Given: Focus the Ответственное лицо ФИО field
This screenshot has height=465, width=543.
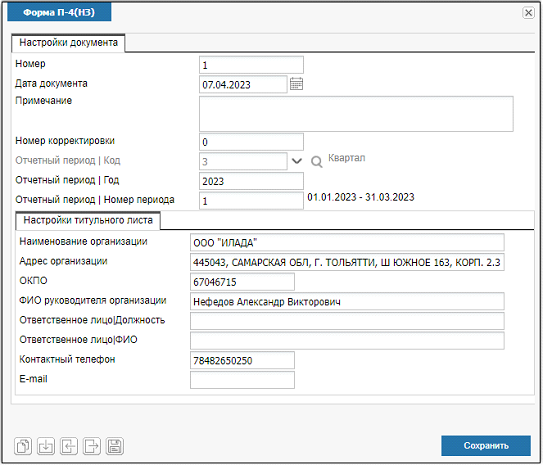Looking at the screenshot, I should pyautogui.click(x=347, y=341).
